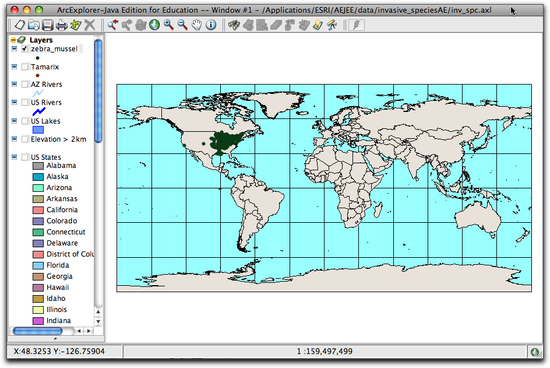Select the Tamarix layer name

pyautogui.click(x=45, y=67)
